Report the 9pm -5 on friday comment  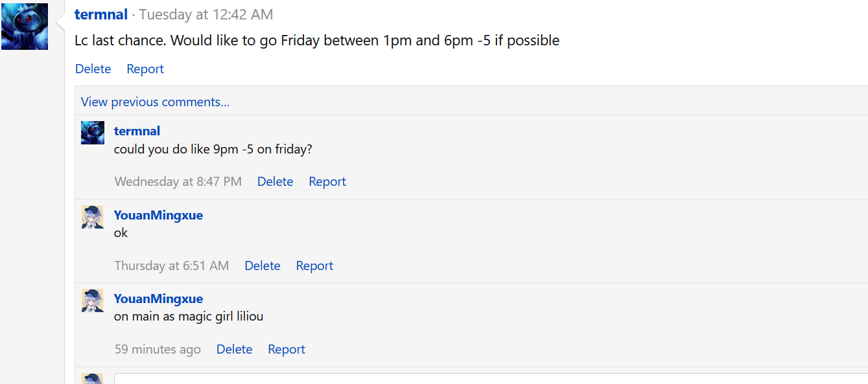point(327,181)
